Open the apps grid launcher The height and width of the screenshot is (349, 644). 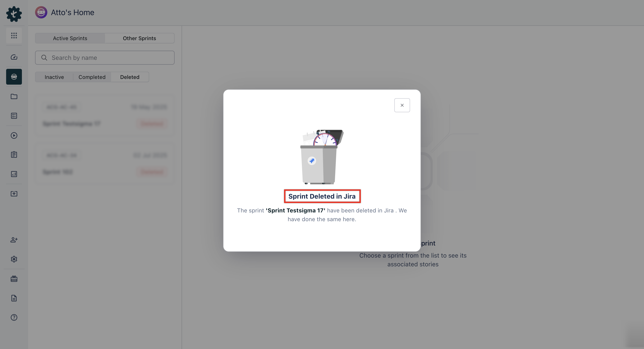tap(14, 36)
